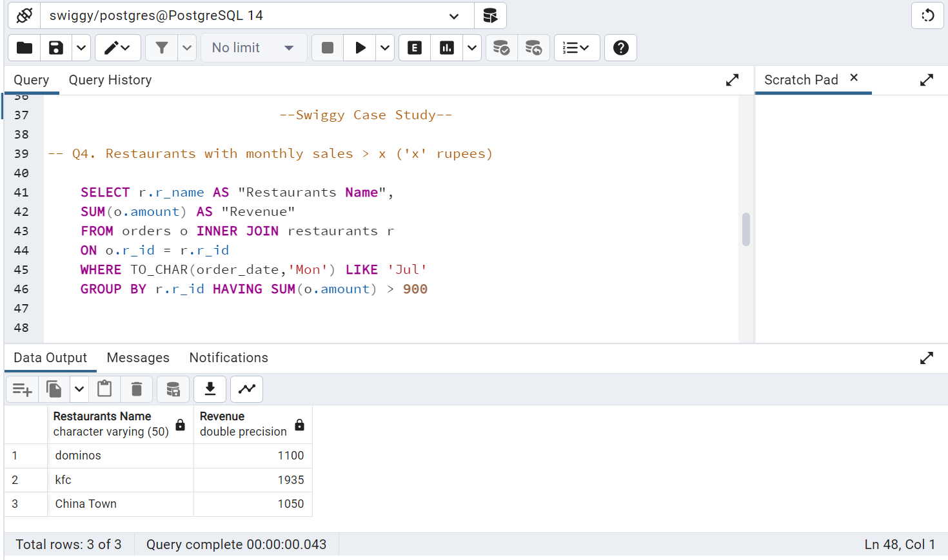This screenshot has height=560, width=948.
Task: Delete rows using the trash icon
Action: pyautogui.click(x=136, y=389)
